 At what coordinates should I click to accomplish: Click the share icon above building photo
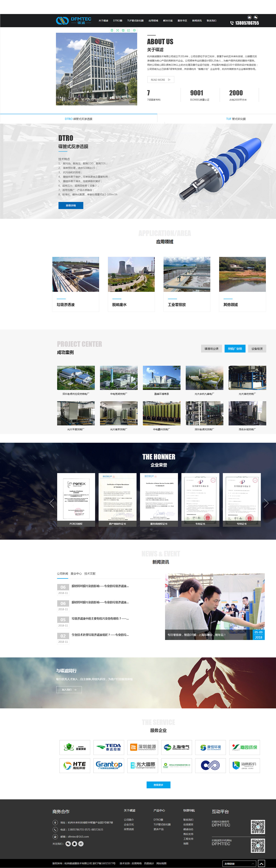(x=129, y=30)
